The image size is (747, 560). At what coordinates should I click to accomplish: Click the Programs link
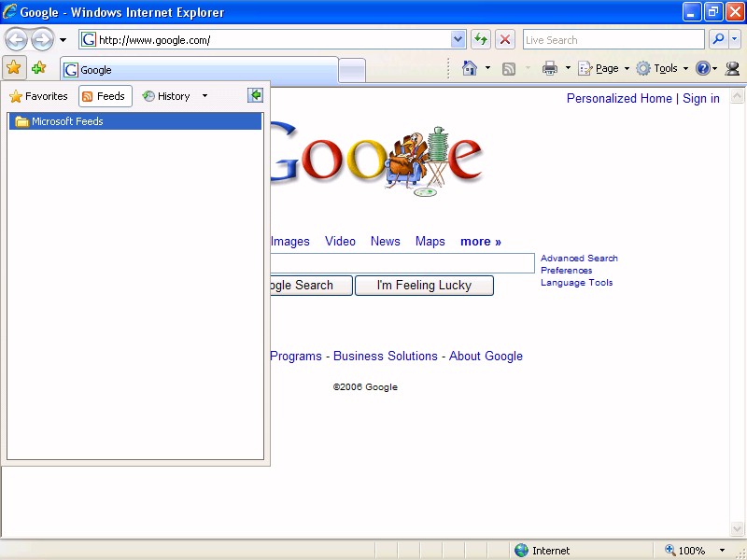pos(296,357)
